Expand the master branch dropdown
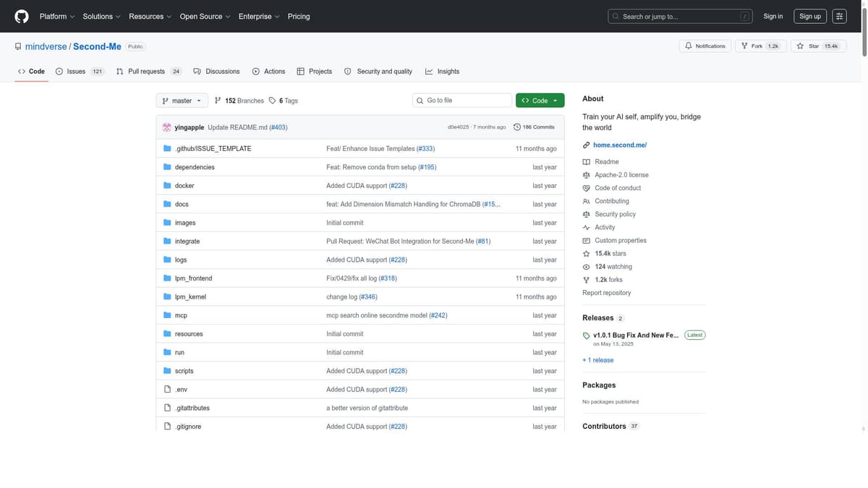This screenshot has width=868, height=488. [182, 100]
